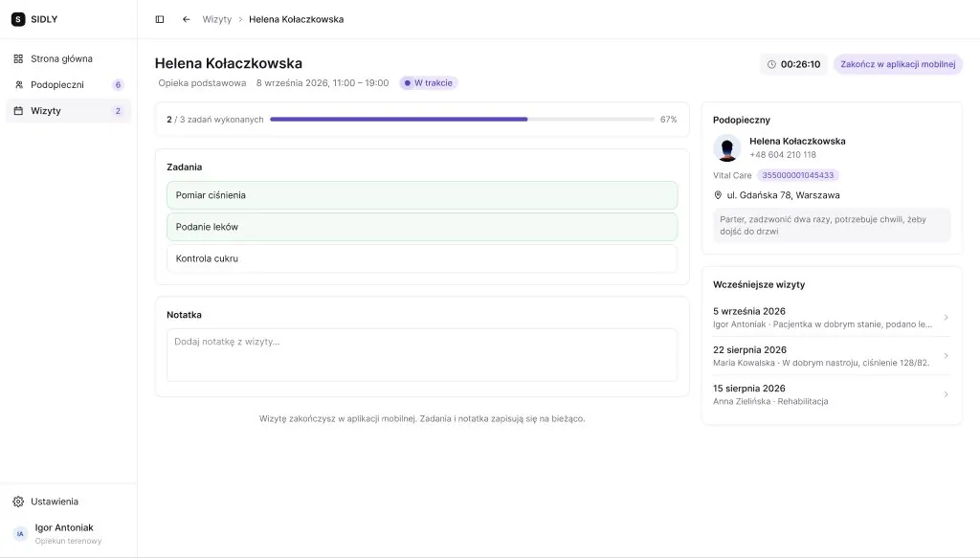Go back using the arrow icon

[x=187, y=19]
